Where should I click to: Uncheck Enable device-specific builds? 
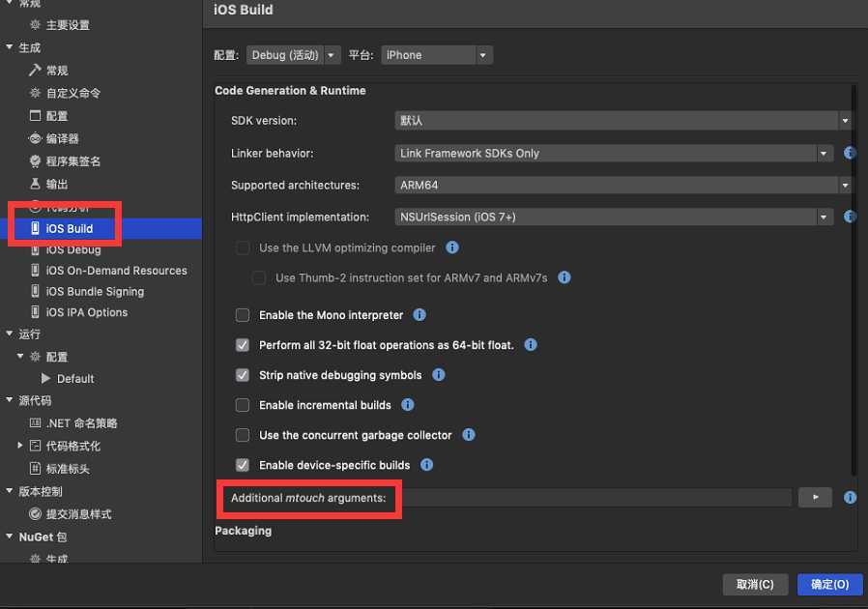point(243,465)
